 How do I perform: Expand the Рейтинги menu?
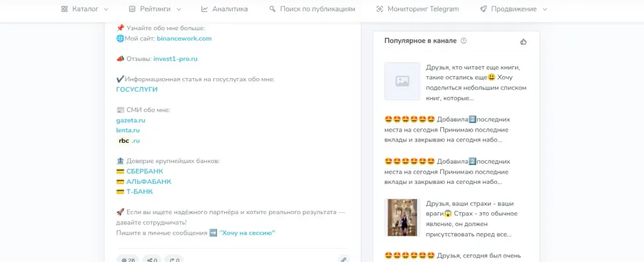155,9
